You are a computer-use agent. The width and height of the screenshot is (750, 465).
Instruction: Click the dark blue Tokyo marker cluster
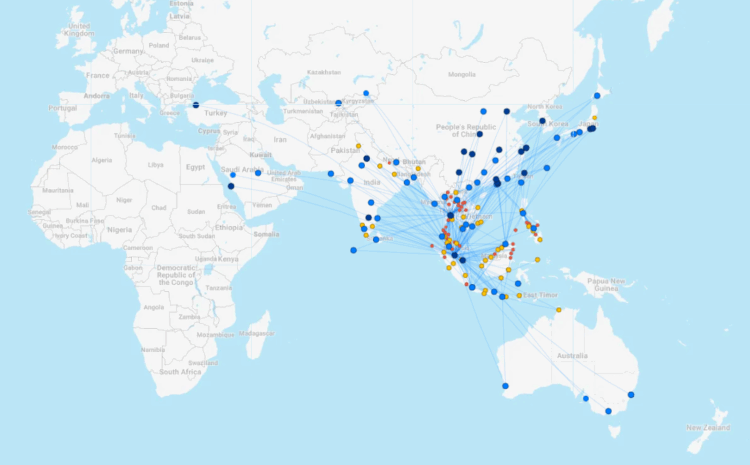pos(592,129)
